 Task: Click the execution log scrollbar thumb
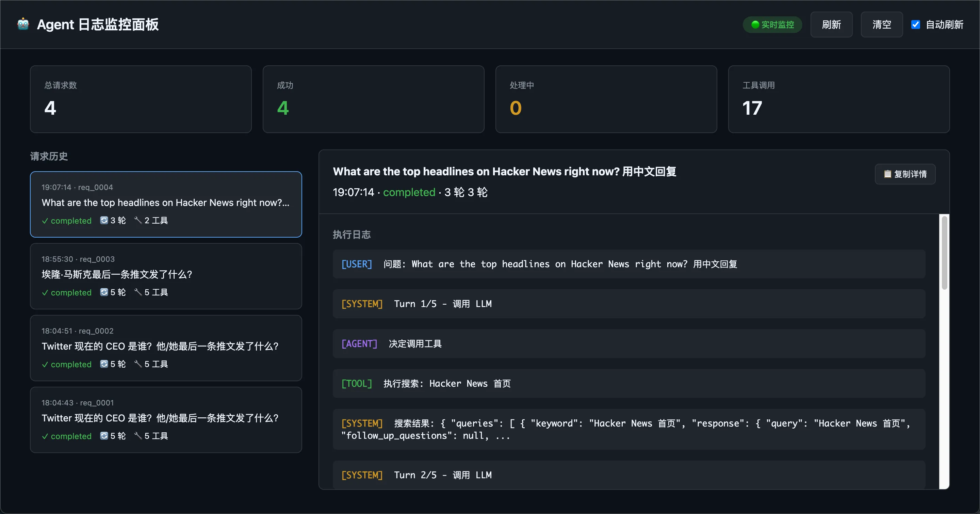click(x=944, y=253)
